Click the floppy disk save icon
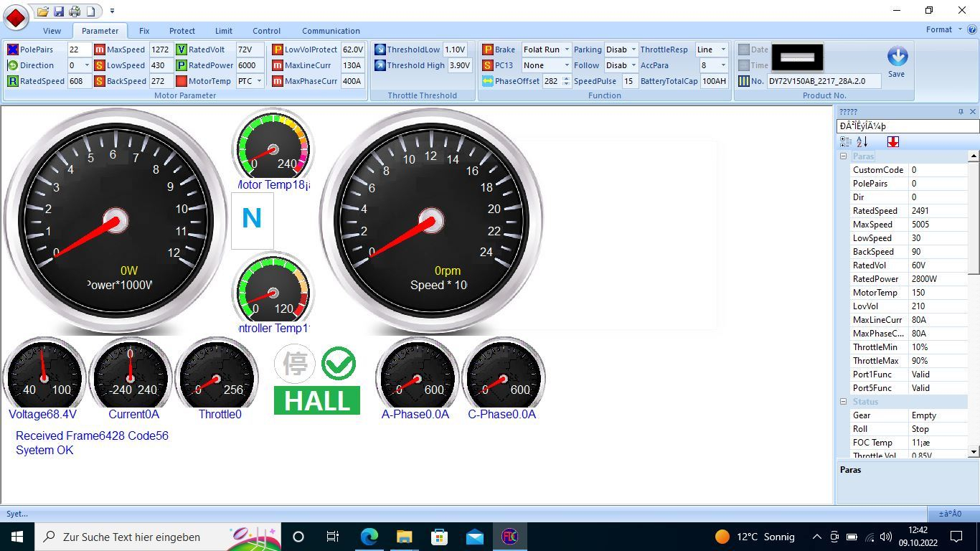The height and width of the screenshot is (551, 980). (x=59, y=11)
